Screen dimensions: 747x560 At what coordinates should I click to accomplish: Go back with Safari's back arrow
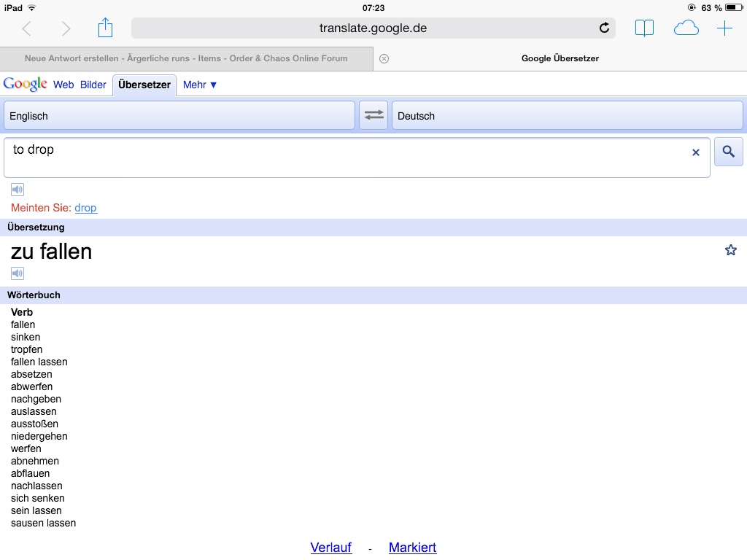coord(27,28)
